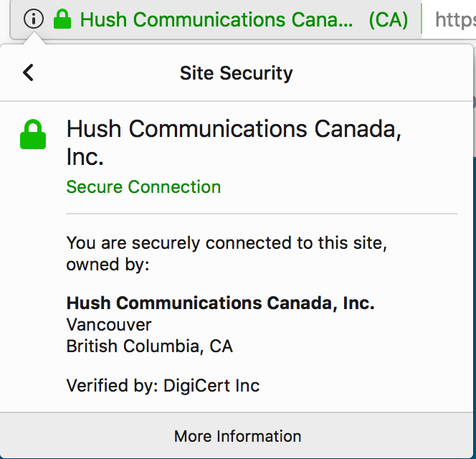Click the site information (i) icon
Screen dimensions: 476x459
[x=33, y=19]
